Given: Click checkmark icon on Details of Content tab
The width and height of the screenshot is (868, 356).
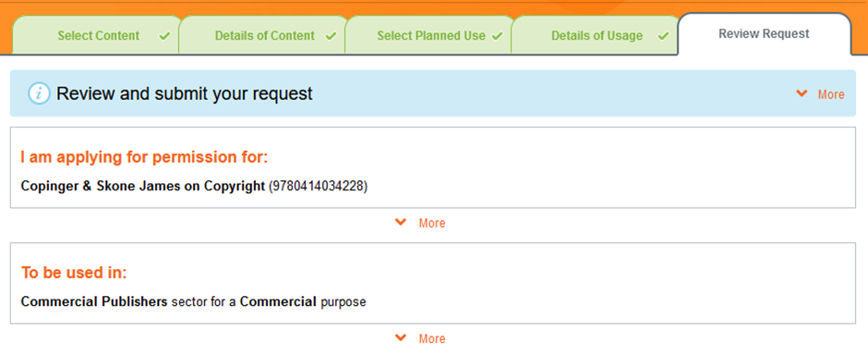Looking at the screenshot, I should click(x=331, y=36).
